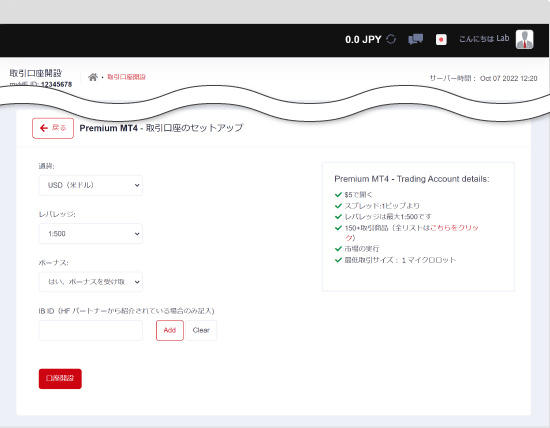Refresh the 0.0 JPY balance
The width and height of the screenshot is (550, 428).
[x=391, y=39]
